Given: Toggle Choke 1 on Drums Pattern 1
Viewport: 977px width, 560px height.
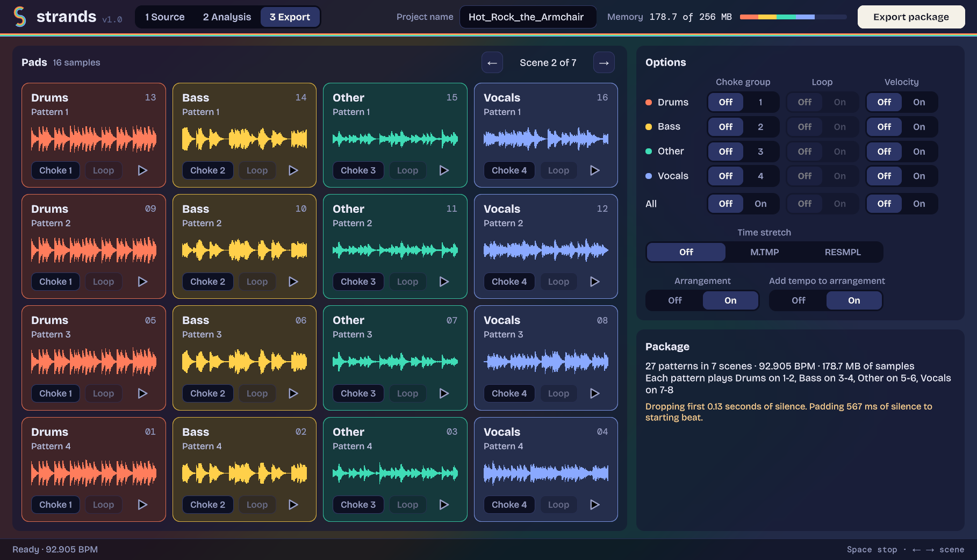Looking at the screenshot, I should [x=55, y=170].
